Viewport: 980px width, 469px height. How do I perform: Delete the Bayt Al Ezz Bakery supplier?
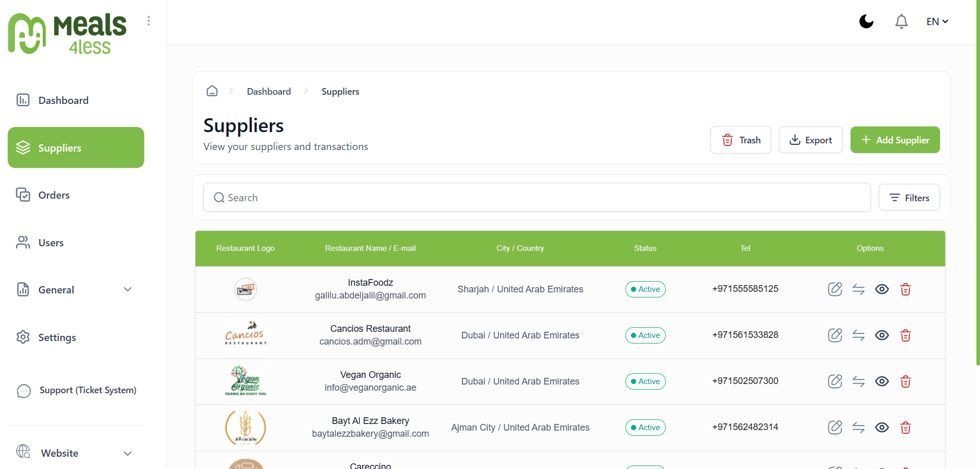pos(906,428)
